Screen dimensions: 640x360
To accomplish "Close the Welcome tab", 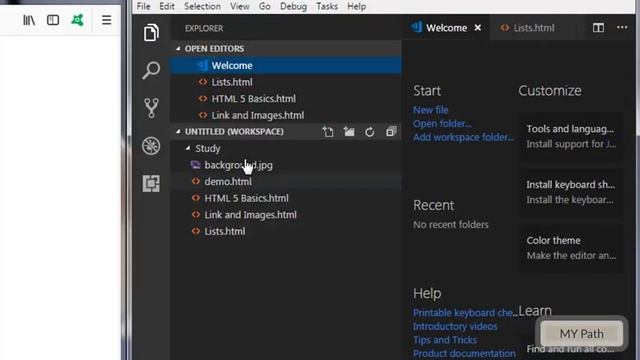I will (478, 28).
